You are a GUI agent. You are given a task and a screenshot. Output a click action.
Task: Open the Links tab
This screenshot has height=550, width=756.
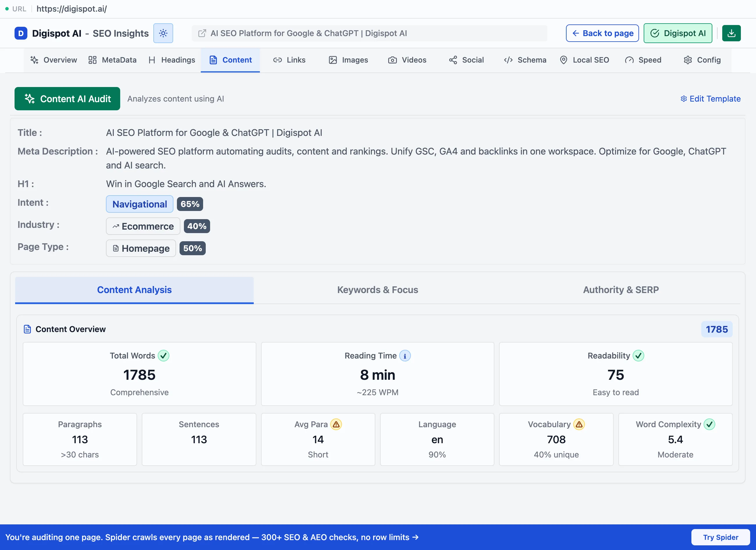289,60
